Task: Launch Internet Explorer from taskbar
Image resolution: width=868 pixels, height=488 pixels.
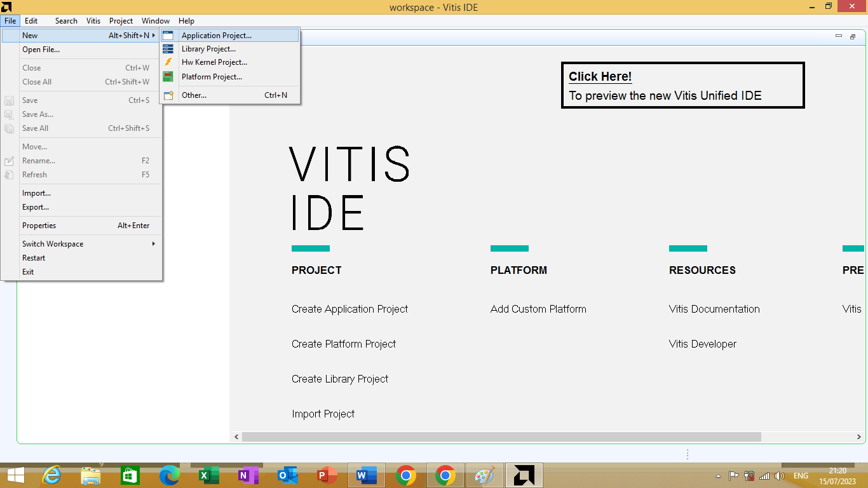Action: click(51, 475)
